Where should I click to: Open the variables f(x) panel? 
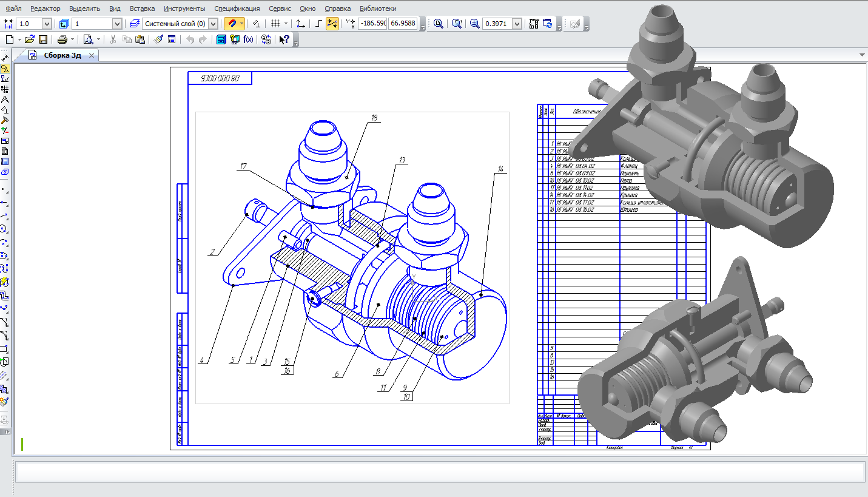248,39
